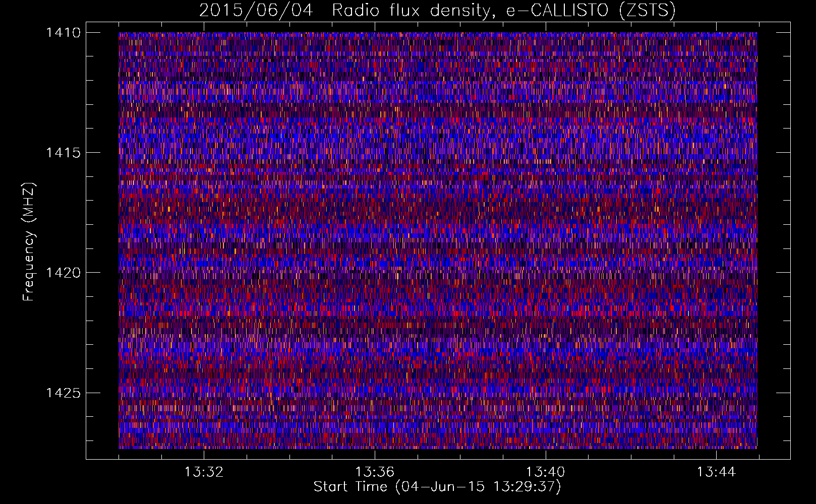The height and width of the screenshot is (504, 816).
Task: Click the 'Start Time (04-Jun-15 13:29:37)' label
Action: pos(437,487)
